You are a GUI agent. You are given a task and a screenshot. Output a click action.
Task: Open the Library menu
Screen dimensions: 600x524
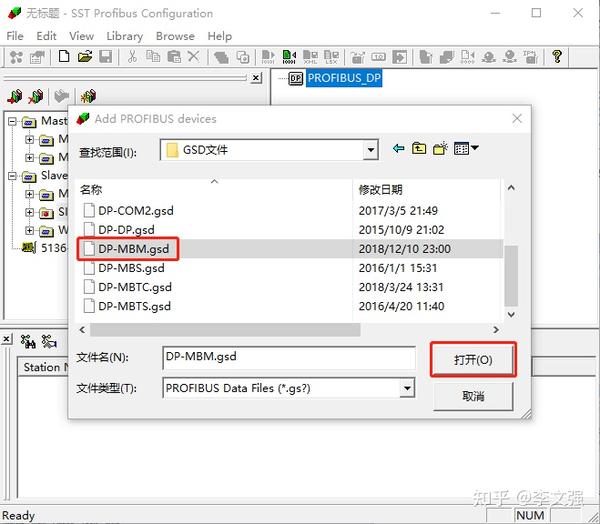pos(125,36)
